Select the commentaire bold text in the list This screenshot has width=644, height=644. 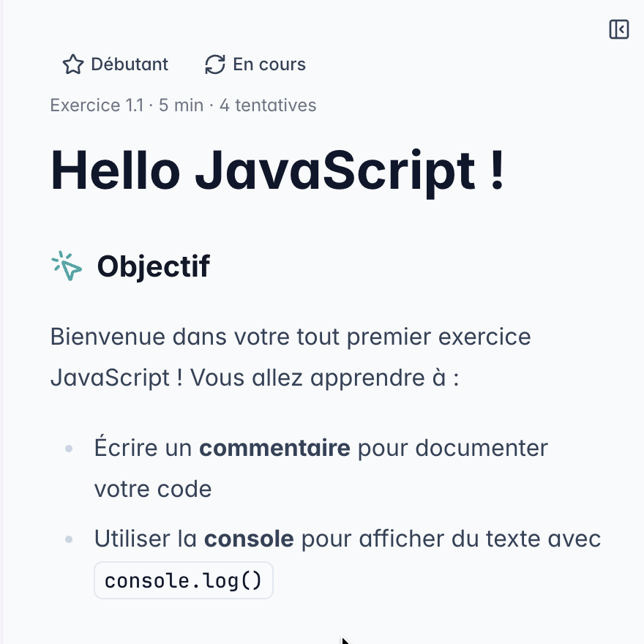[x=274, y=447]
